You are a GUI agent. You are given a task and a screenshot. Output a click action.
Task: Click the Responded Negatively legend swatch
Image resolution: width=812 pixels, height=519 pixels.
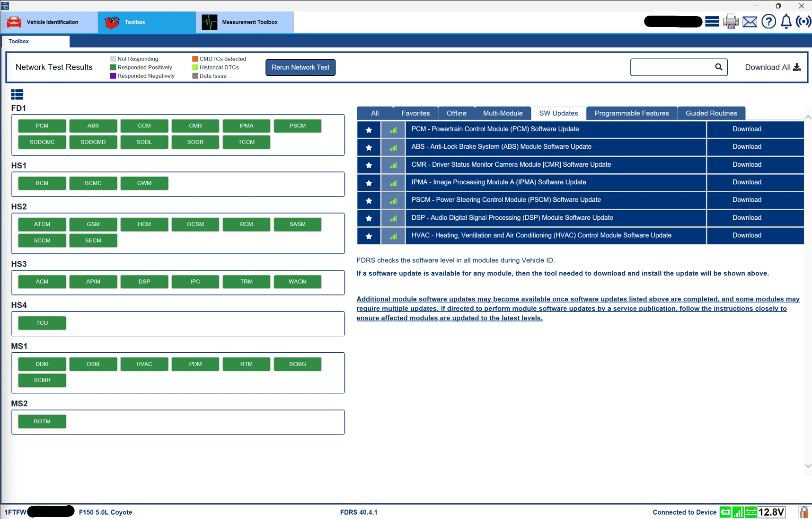tap(113, 76)
